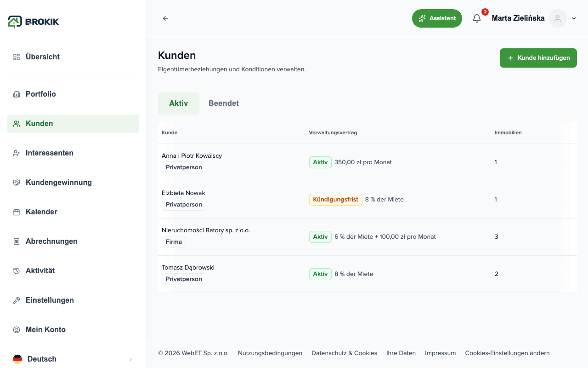Click the Verwaltungsvertrag column header
This screenshot has height=368, width=588.
(333, 133)
